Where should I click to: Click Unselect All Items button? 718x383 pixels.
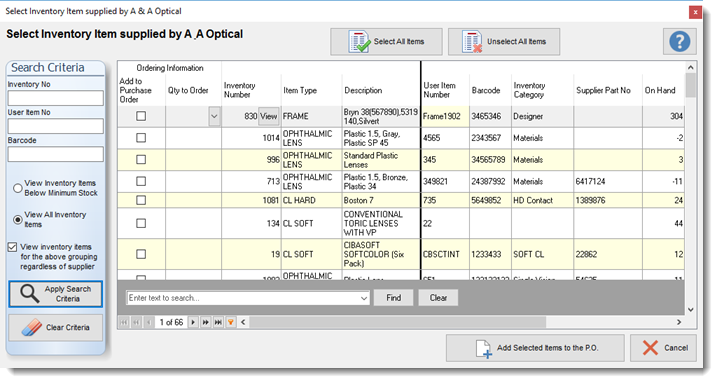(x=504, y=42)
